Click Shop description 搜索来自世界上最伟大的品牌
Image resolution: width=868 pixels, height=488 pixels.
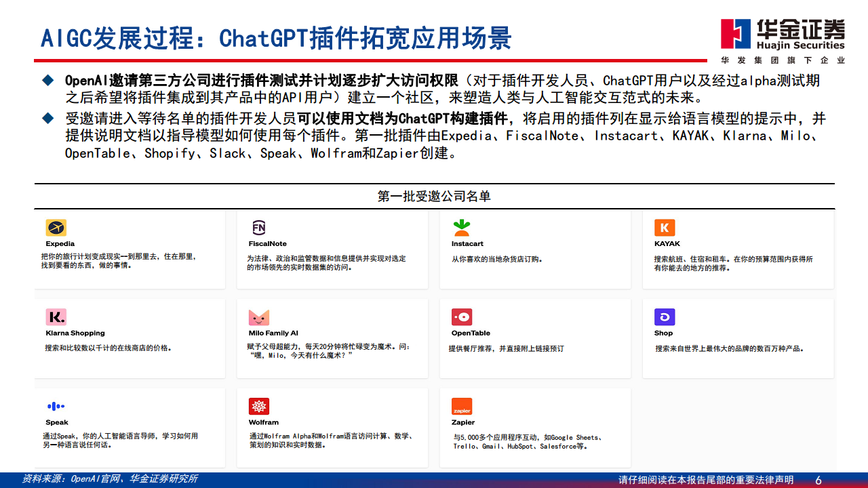[730, 349]
